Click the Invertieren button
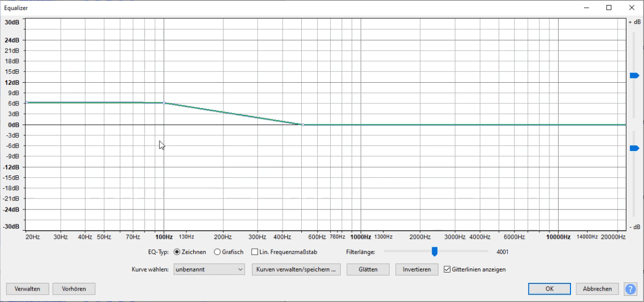Image resolution: width=644 pixels, height=302 pixels. 417,269
